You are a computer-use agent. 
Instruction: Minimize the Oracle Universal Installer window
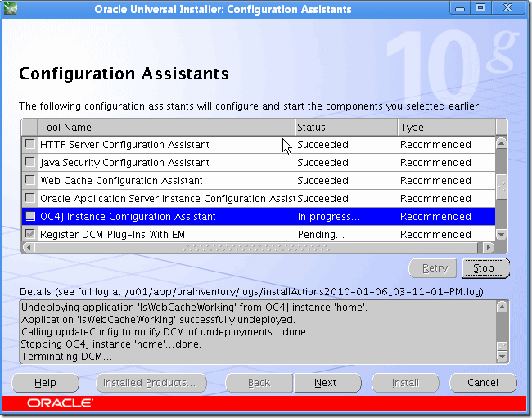click(x=460, y=8)
